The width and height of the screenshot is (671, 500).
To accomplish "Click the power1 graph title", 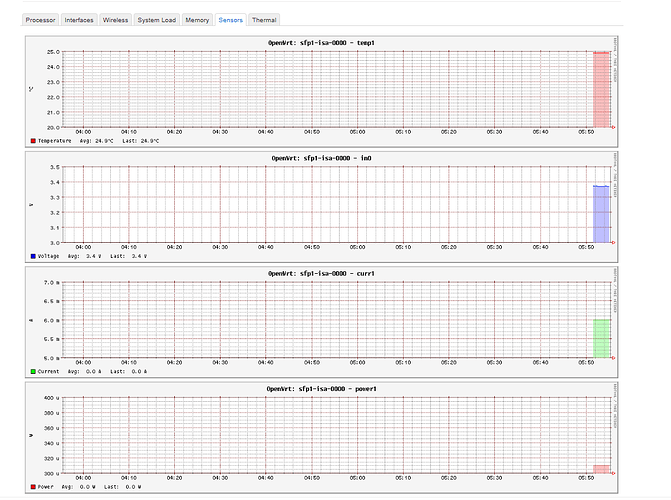I will tap(327, 389).
